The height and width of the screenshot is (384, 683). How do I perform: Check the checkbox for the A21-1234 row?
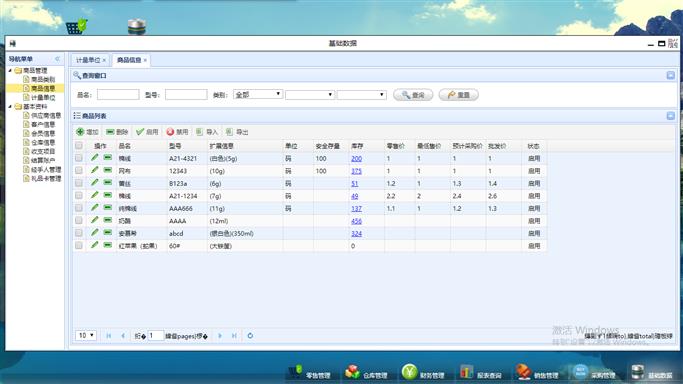pyautogui.click(x=79, y=195)
